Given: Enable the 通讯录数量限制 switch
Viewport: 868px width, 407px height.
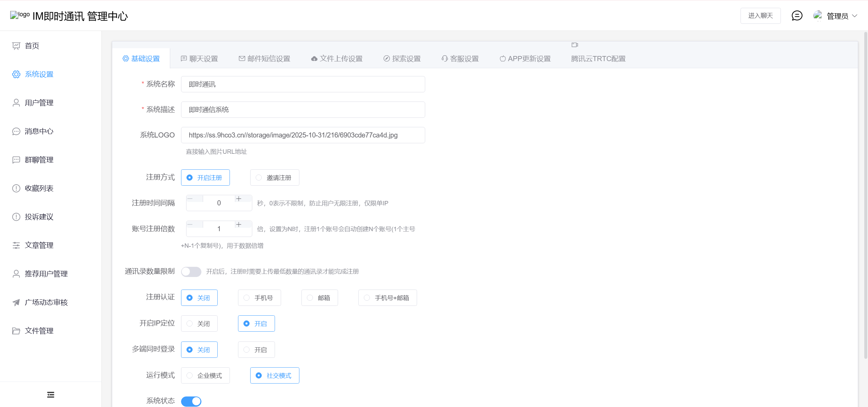Looking at the screenshot, I should point(191,272).
